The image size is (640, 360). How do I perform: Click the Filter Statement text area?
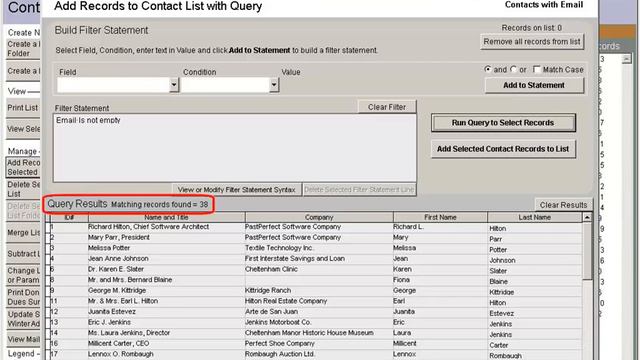[235, 148]
